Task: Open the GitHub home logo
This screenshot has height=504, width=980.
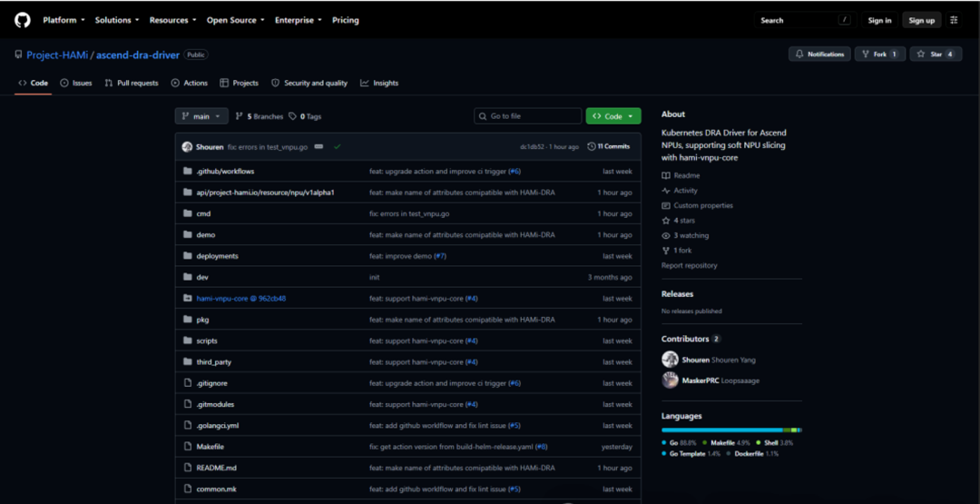Action: [22, 20]
